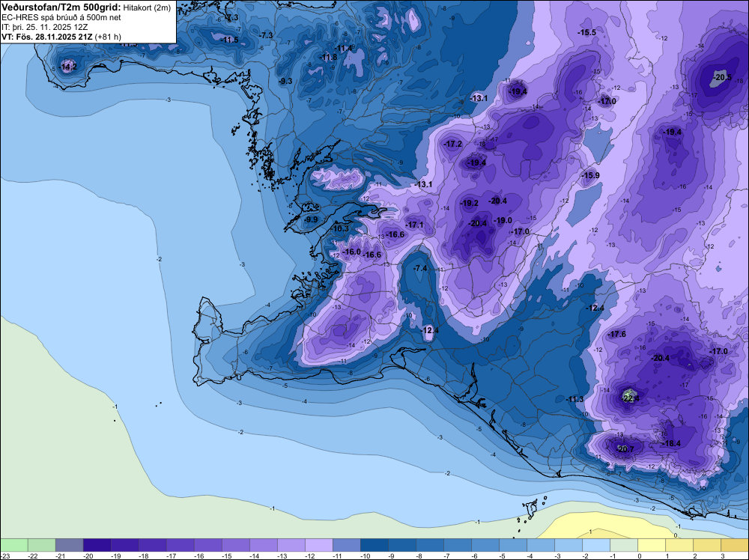Click the -17.6 temperature label
Image resolution: width=749 pixels, height=560 pixels.
point(616,334)
